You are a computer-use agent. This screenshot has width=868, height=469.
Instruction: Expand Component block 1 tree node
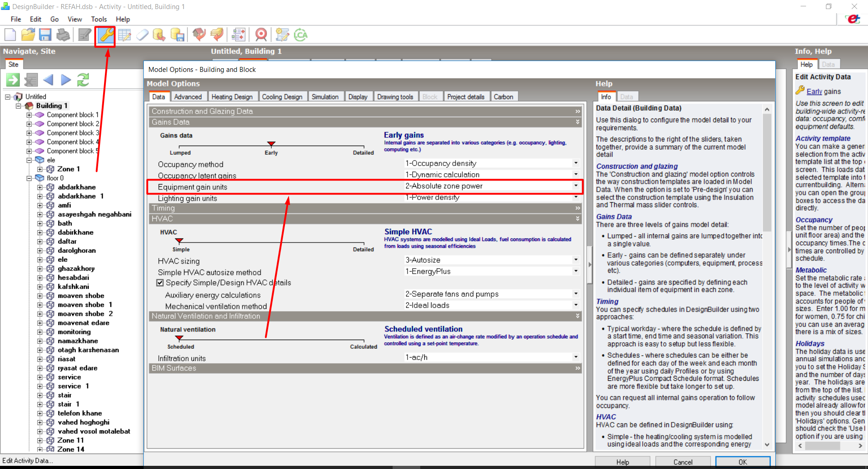pyautogui.click(x=29, y=115)
